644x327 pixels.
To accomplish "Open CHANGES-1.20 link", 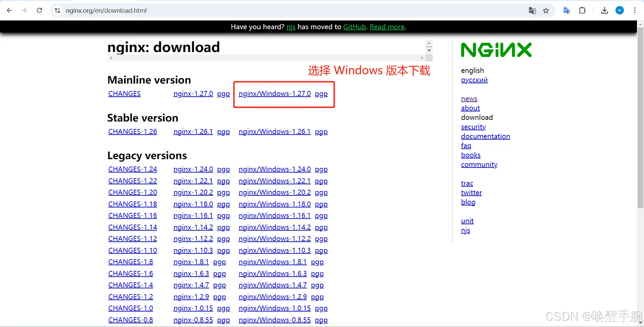I will coord(132,192).
